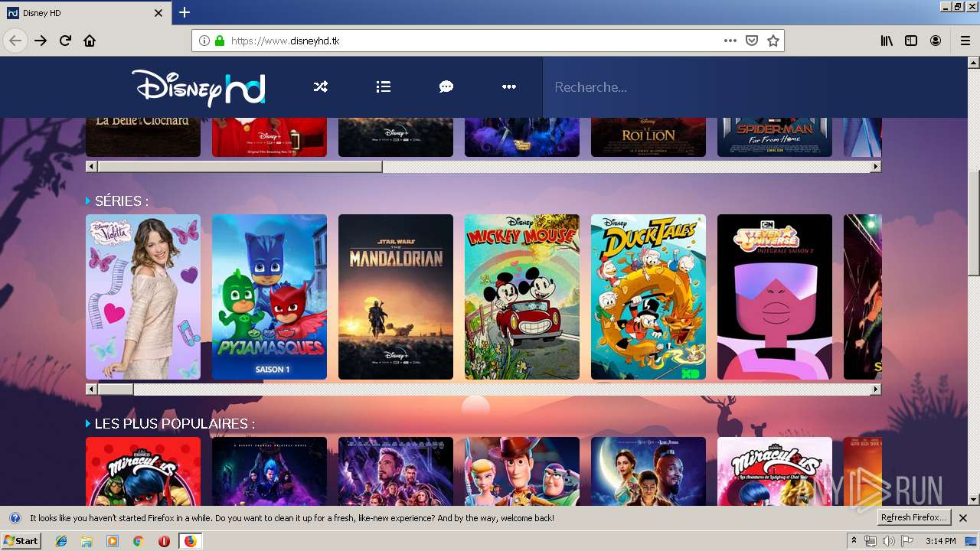
Task: Open The Mandalorian series poster
Action: [x=396, y=297]
